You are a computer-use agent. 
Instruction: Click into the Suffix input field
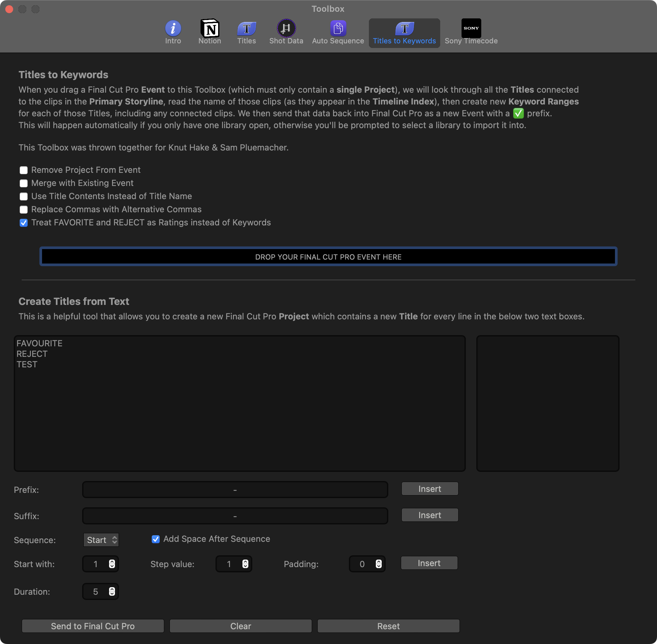(235, 516)
